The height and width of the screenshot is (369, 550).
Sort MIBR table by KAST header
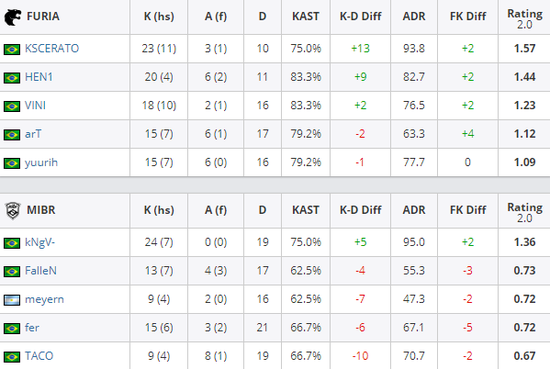click(x=306, y=210)
